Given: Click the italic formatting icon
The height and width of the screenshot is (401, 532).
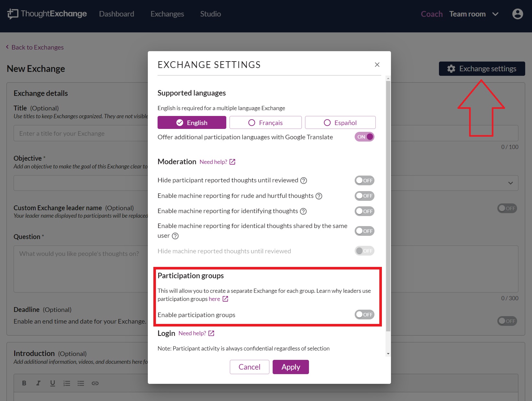Looking at the screenshot, I should pos(38,383).
